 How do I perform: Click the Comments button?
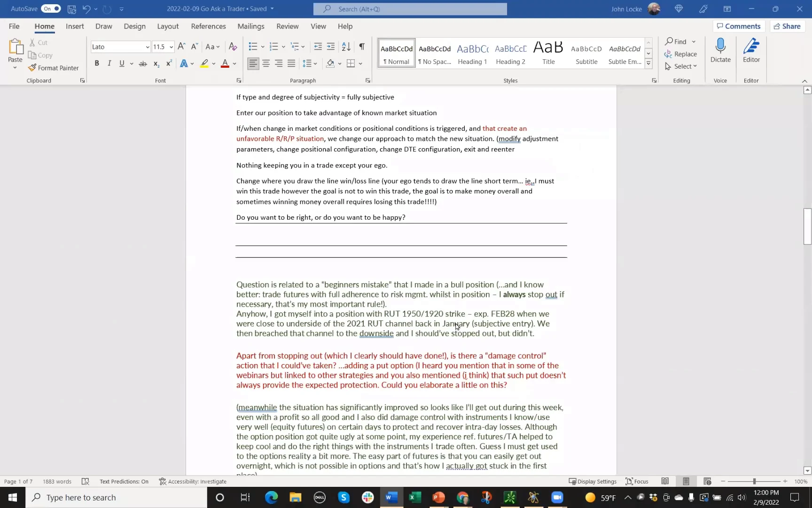click(x=739, y=26)
